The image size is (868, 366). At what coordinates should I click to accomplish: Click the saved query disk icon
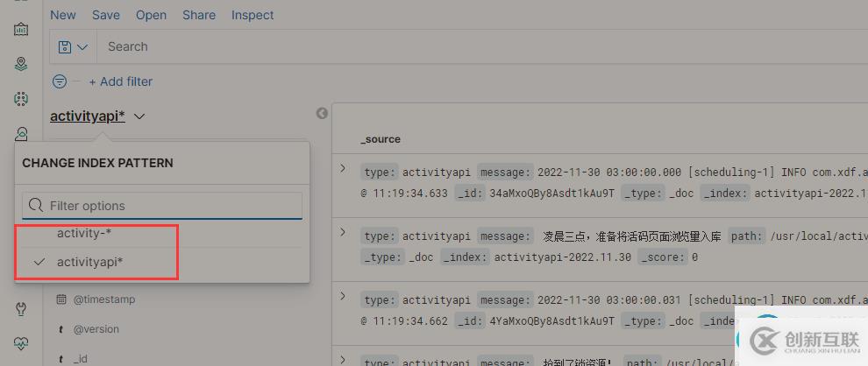click(x=64, y=46)
